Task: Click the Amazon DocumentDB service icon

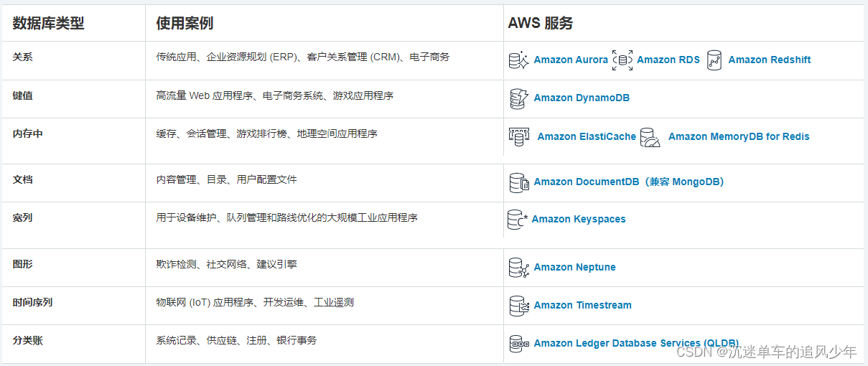Action: (518, 182)
